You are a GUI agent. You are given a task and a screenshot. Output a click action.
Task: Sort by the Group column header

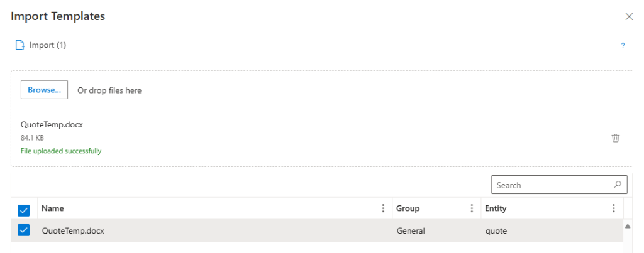pos(408,208)
